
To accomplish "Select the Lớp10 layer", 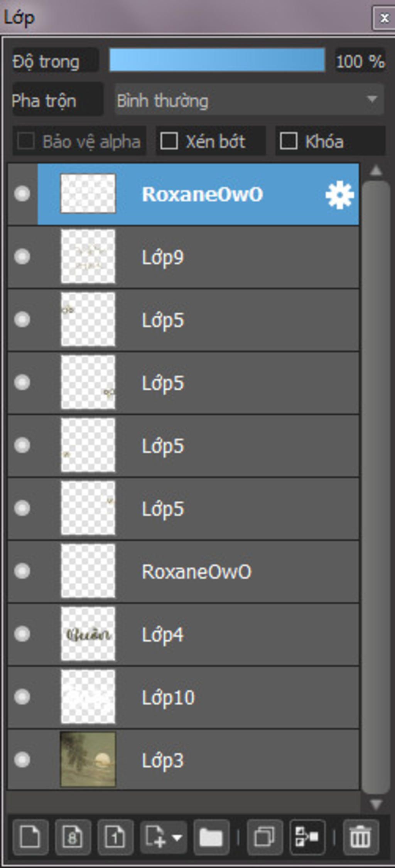I will pos(231,697).
